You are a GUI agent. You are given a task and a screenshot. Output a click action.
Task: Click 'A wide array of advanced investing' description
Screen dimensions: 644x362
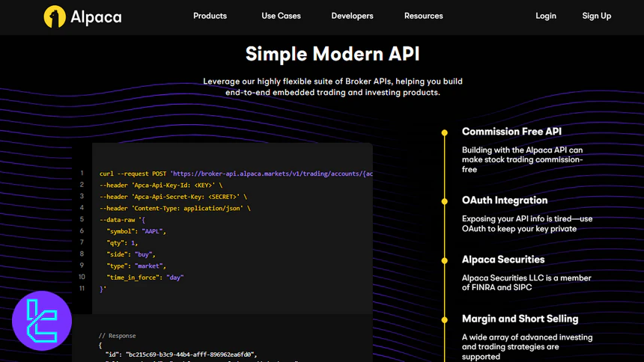coord(527,347)
